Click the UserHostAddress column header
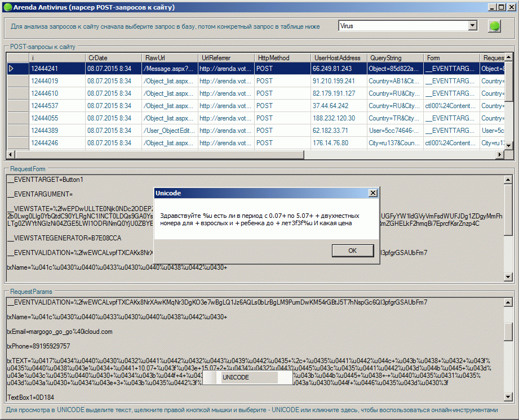Viewport: 519px width, 420px height. coord(339,58)
